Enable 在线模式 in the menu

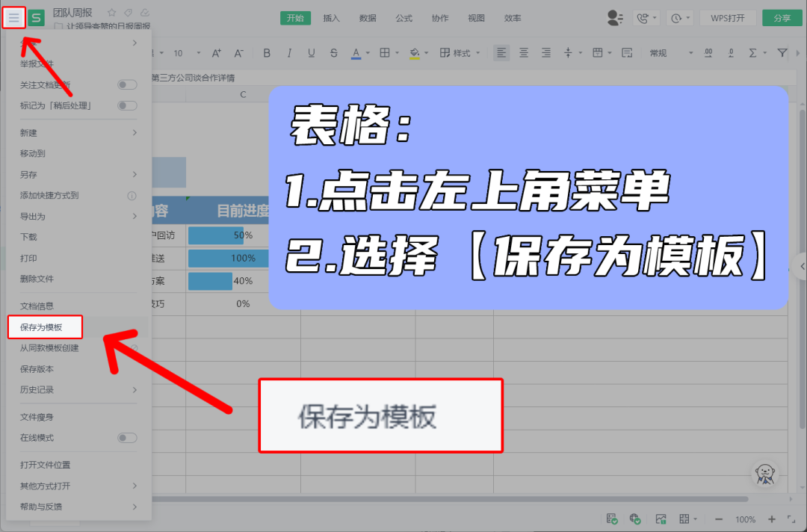coord(127,438)
